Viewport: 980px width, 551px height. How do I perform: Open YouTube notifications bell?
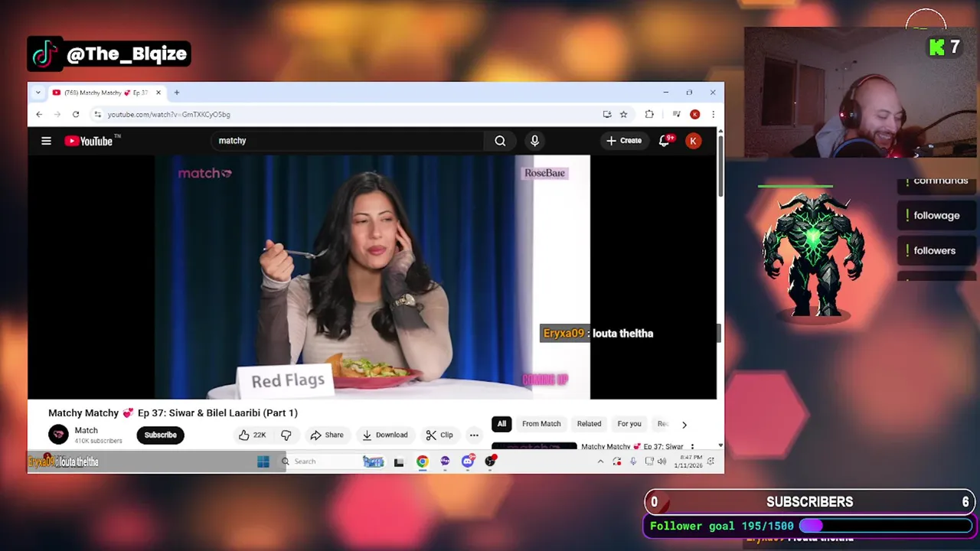(665, 141)
